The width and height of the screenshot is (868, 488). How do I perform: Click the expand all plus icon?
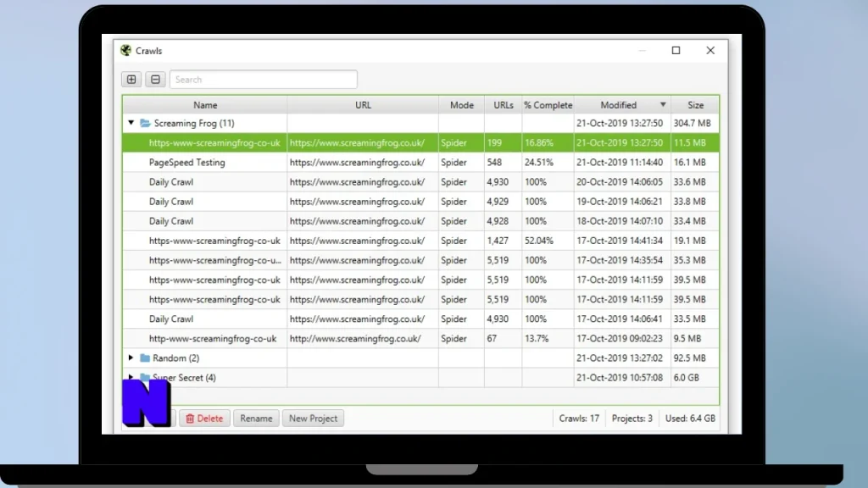coord(131,79)
